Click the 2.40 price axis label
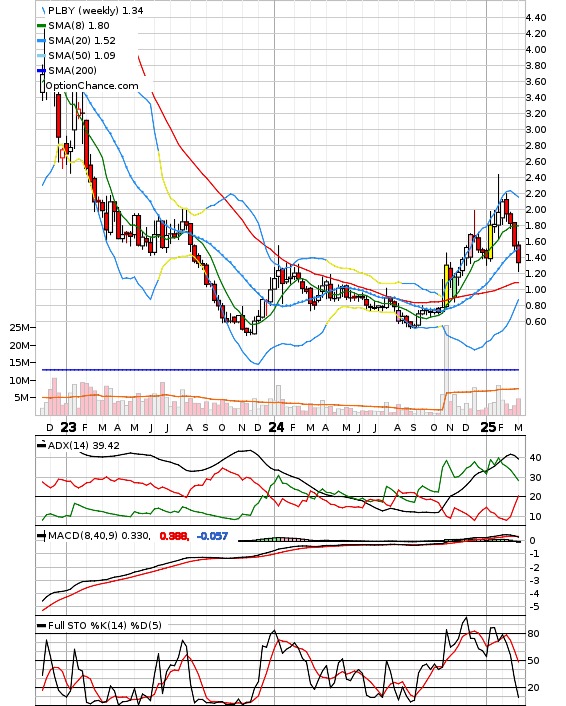Viewport: 566px width, 706px height. point(536,178)
